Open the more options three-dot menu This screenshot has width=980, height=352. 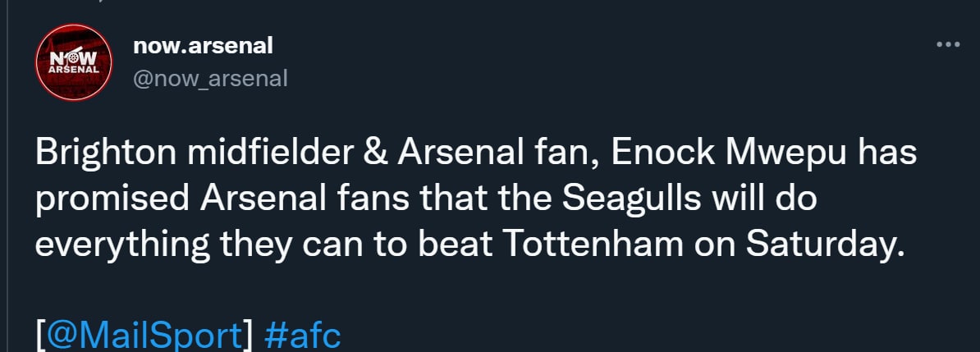[947, 45]
